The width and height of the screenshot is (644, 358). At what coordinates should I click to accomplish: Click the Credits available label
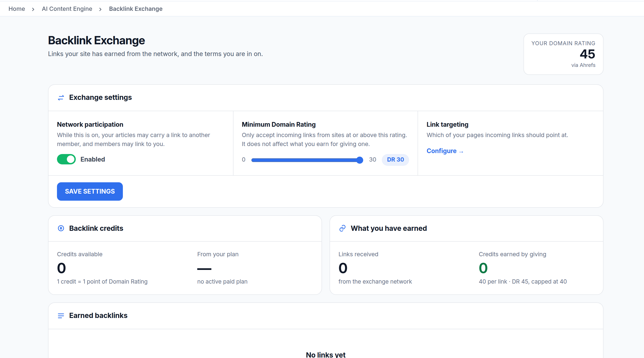click(x=80, y=254)
